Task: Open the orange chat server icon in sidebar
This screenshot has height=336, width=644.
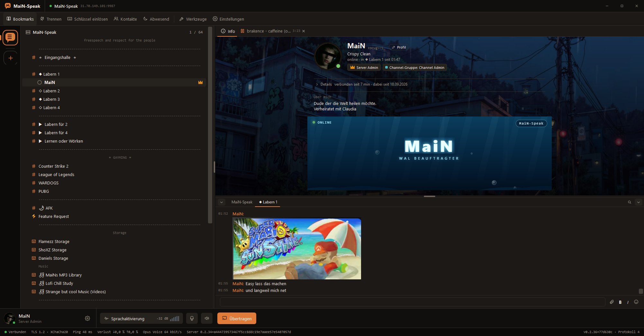Action: point(10,38)
